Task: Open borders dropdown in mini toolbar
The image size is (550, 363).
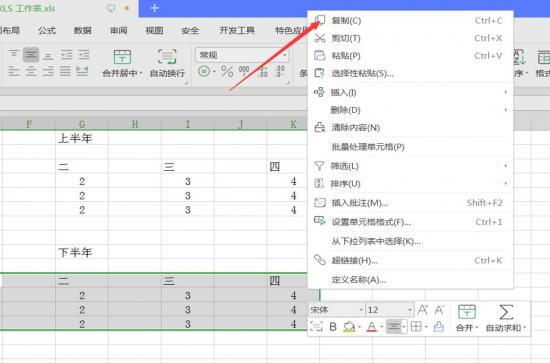Action: 426,327
